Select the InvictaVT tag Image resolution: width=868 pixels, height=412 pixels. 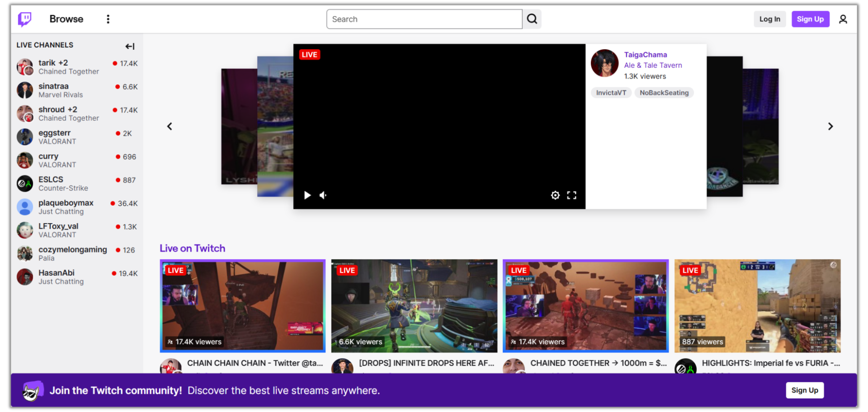[611, 93]
